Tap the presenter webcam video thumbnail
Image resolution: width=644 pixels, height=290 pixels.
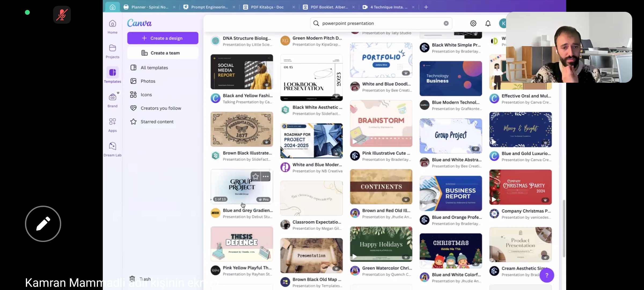click(x=569, y=47)
